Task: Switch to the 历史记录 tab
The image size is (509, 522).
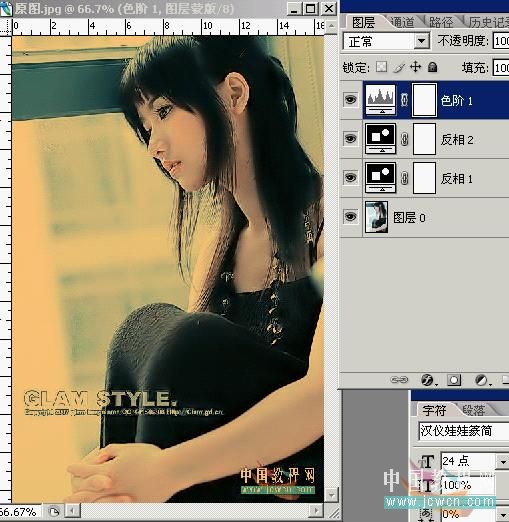Action: click(488, 22)
